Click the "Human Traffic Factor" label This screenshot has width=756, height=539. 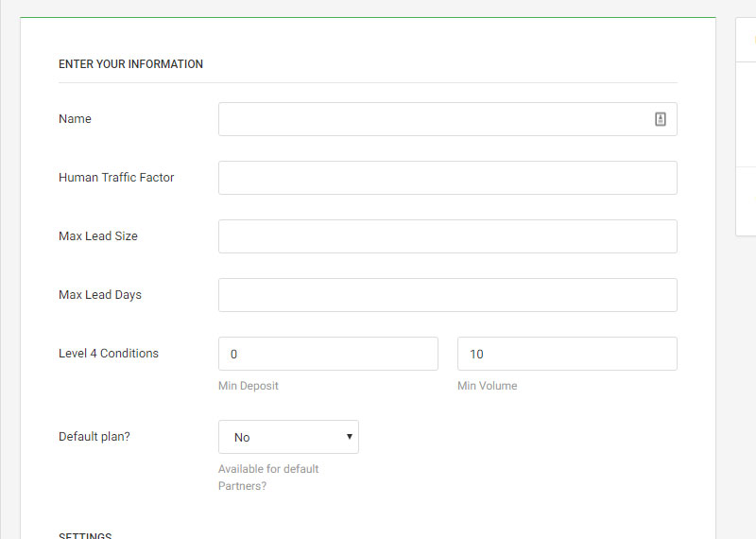(116, 178)
